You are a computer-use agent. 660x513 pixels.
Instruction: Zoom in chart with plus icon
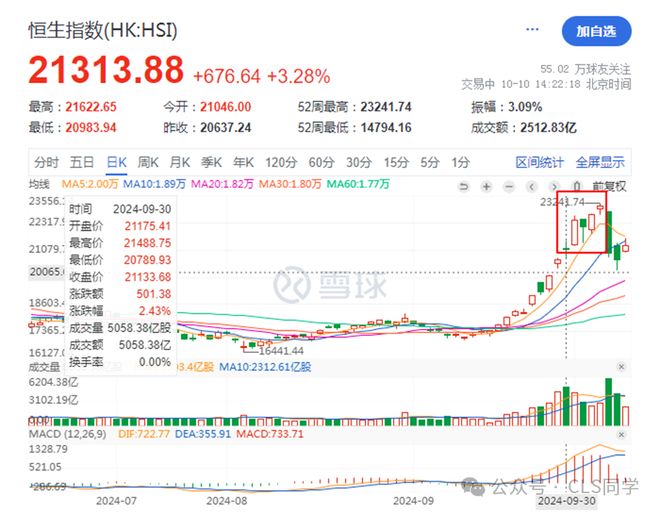[x=486, y=186]
